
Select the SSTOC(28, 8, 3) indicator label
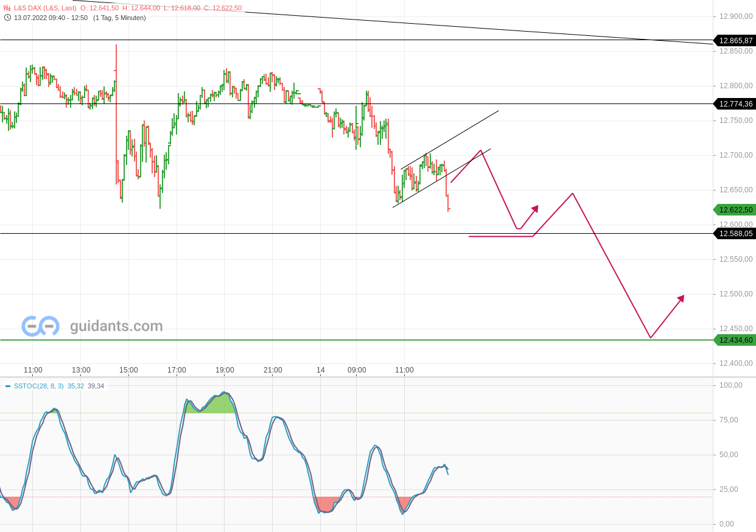tap(39, 386)
